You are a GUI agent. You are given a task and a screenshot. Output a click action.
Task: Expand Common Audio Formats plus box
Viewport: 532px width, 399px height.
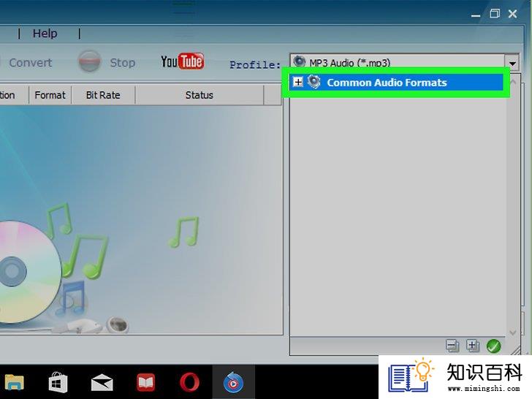click(x=298, y=82)
